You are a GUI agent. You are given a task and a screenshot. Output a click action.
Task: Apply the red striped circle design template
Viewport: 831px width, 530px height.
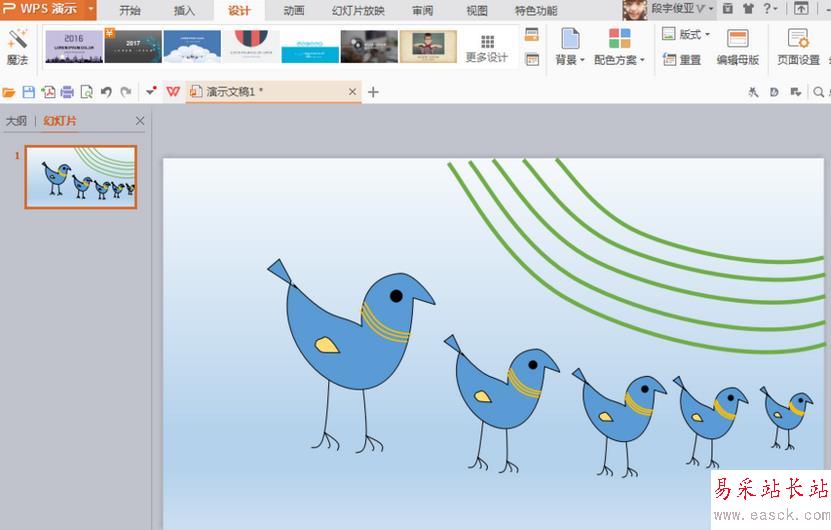point(251,47)
